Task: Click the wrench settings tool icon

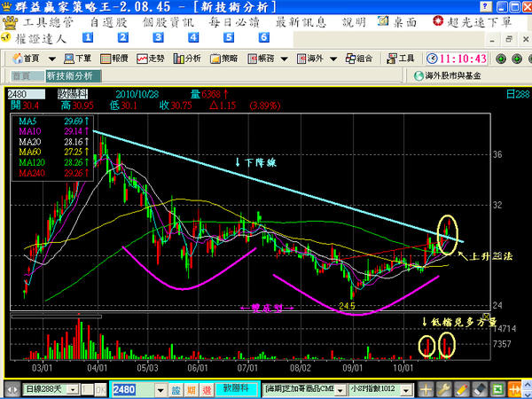Action: click(444, 389)
